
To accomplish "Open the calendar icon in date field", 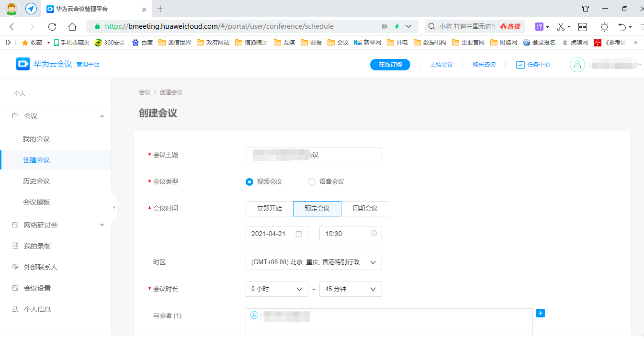I will [299, 234].
